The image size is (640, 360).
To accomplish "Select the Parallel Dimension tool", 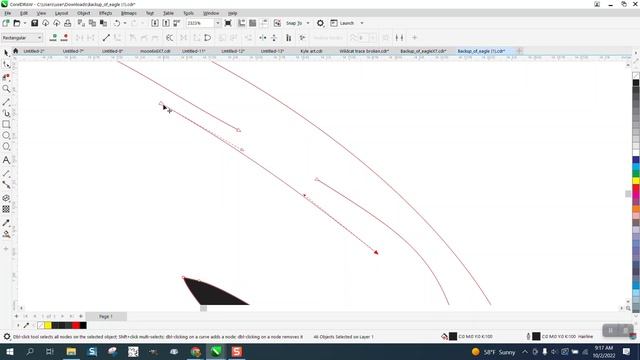I will 6,174.
